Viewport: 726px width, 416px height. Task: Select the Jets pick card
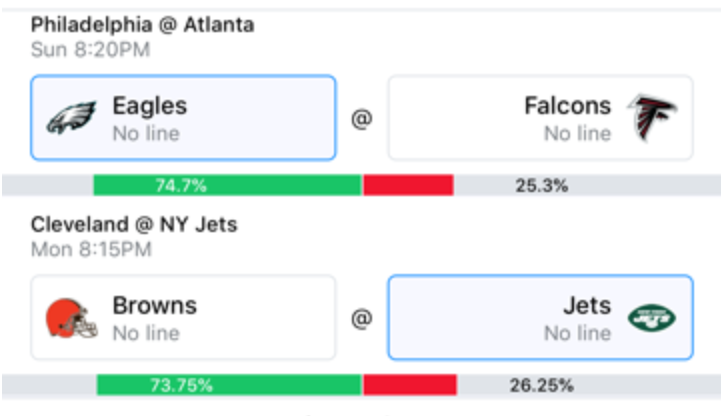(540, 317)
